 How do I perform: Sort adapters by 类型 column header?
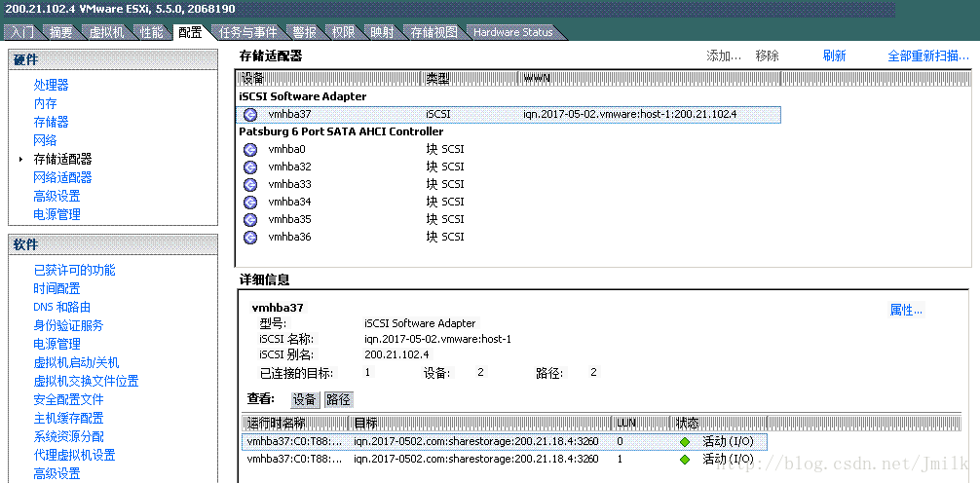tap(471, 78)
